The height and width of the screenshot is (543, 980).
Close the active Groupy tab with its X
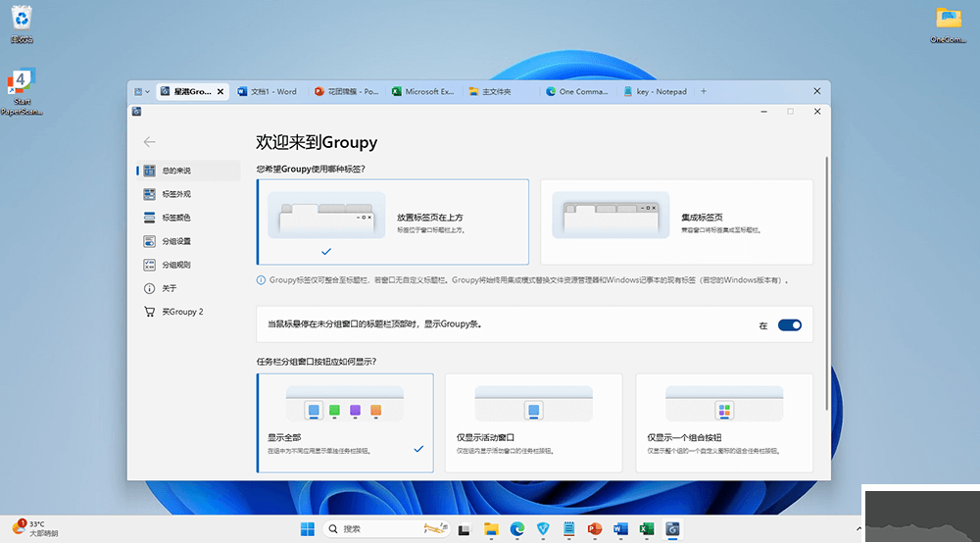coord(220,92)
